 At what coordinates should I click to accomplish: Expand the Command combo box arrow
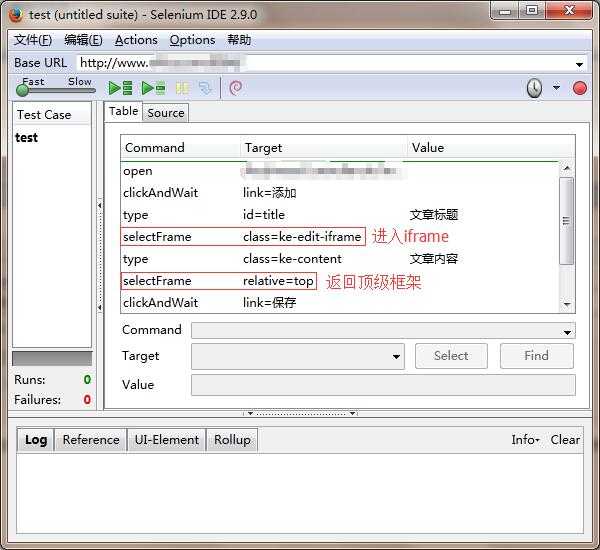tap(567, 332)
